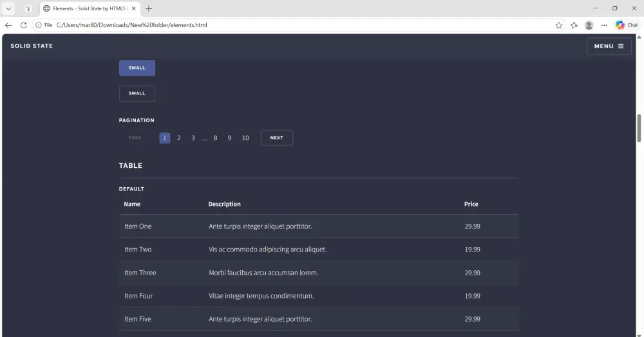The image size is (644, 337).
Task: Click the Name column header
Action: click(132, 204)
